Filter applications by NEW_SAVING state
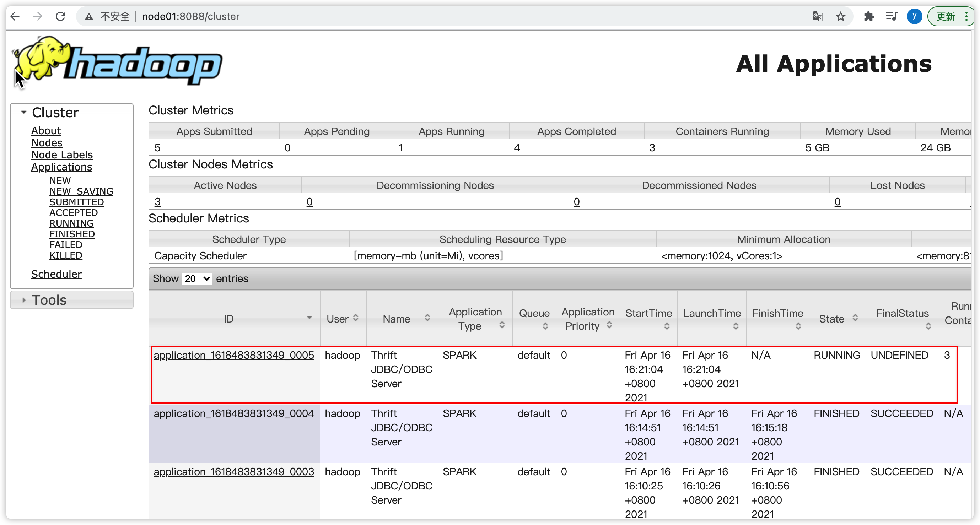Image resolution: width=980 pixels, height=525 pixels. [81, 191]
